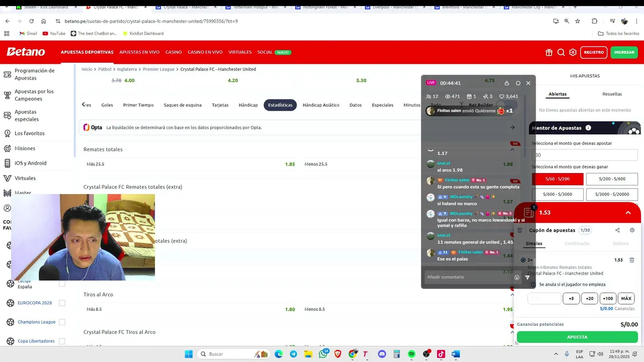Place the bet with APUESTA button
This screenshot has width=644, height=362.
577,337
